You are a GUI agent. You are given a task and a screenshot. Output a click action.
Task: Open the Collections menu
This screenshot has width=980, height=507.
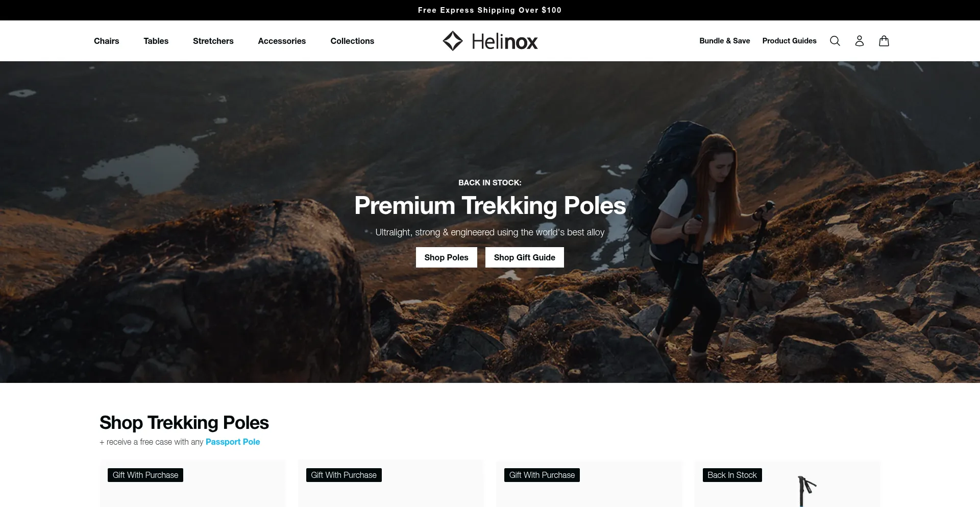tap(352, 41)
